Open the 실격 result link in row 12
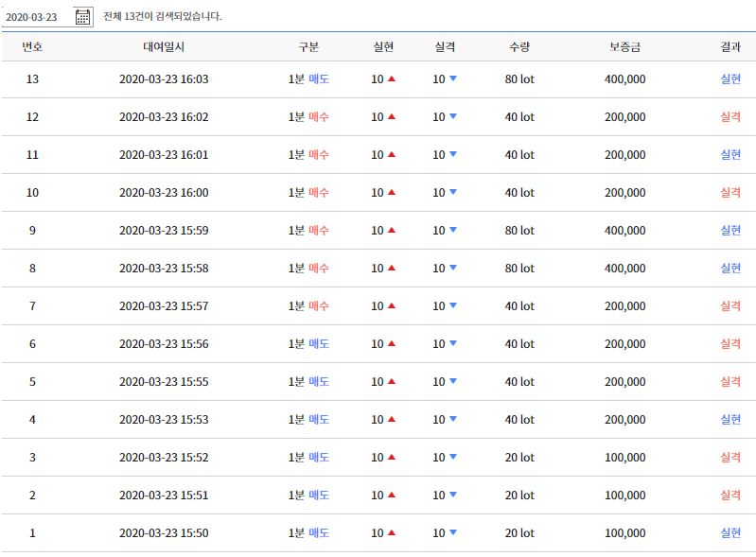 [730, 116]
